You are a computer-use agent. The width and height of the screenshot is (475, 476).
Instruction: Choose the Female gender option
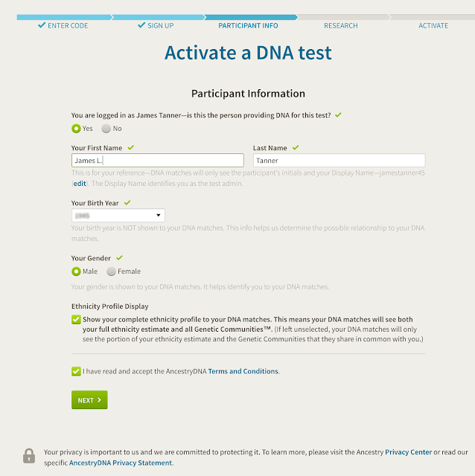(x=111, y=271)
